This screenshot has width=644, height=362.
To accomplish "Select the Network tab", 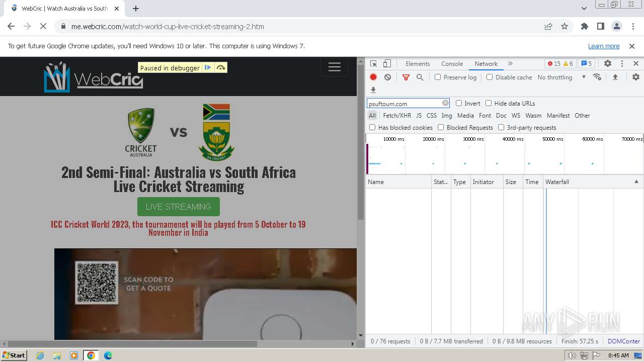I will [x=486, y=63].
